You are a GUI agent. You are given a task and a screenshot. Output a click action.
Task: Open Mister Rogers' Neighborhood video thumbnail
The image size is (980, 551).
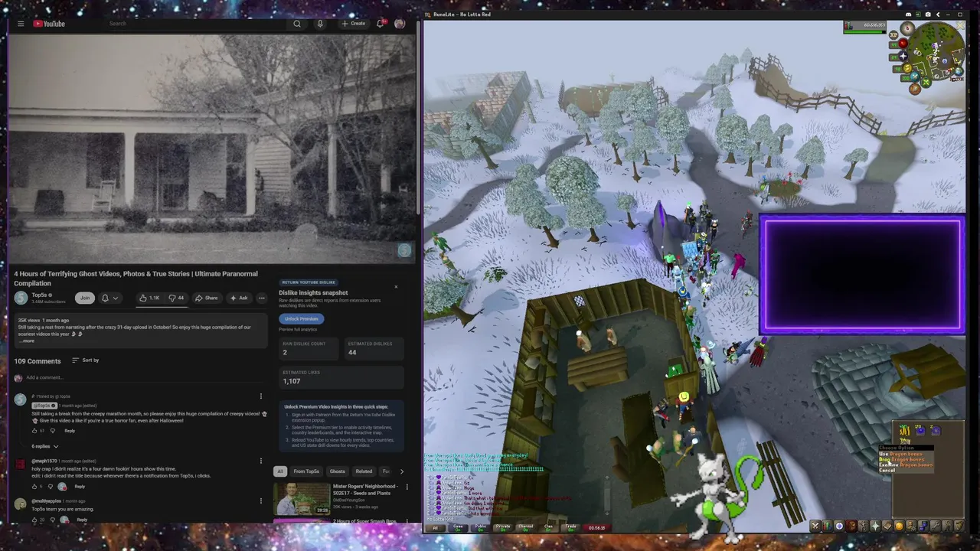coord(302,499)
